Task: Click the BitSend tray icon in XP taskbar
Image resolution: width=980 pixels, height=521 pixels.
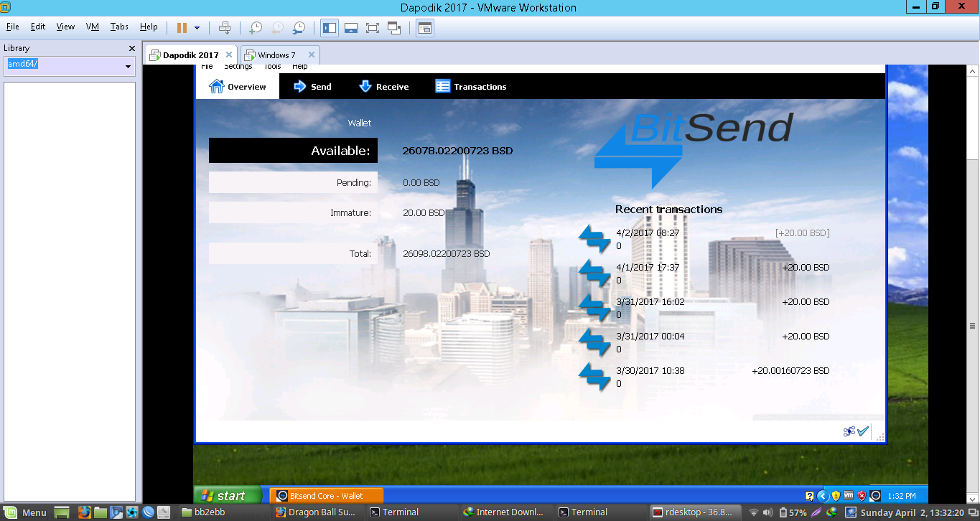Action: coord(875,495)
